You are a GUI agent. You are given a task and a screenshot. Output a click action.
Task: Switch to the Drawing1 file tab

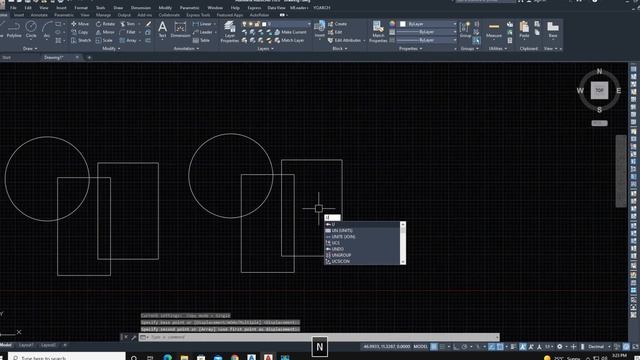(53, 58)
